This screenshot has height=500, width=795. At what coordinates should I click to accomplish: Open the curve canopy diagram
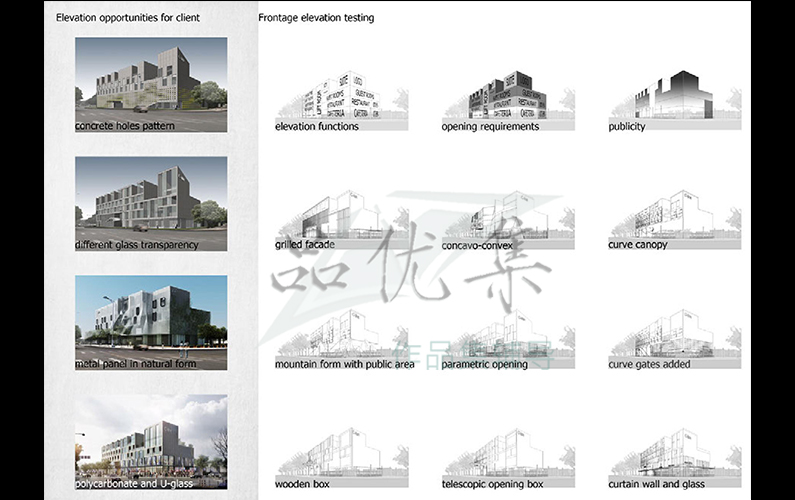coord(675,214)
